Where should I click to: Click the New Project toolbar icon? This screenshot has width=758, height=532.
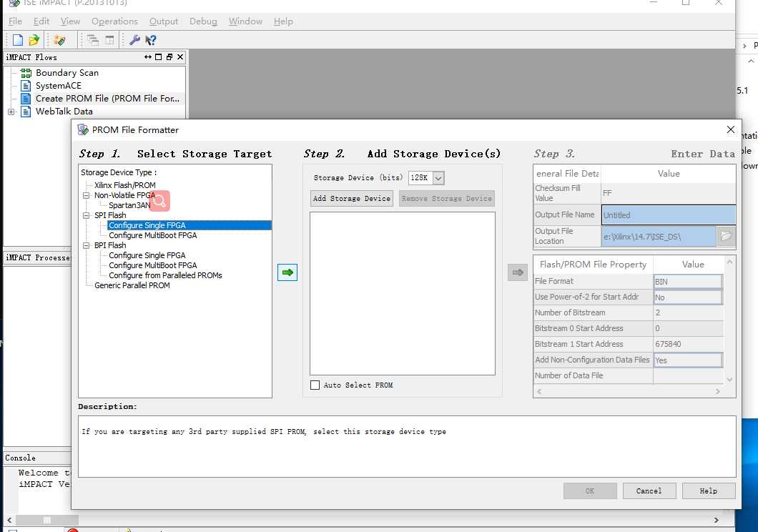point(18,40)
